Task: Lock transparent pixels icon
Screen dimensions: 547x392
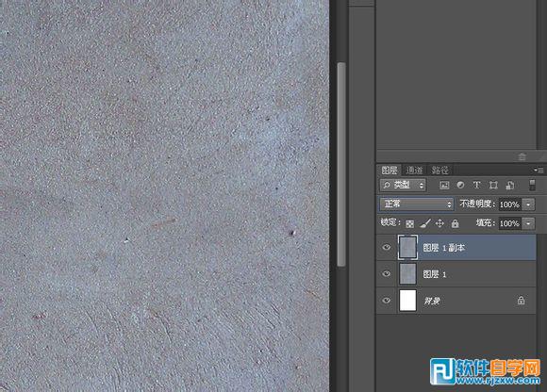Action: pos(410,223)
